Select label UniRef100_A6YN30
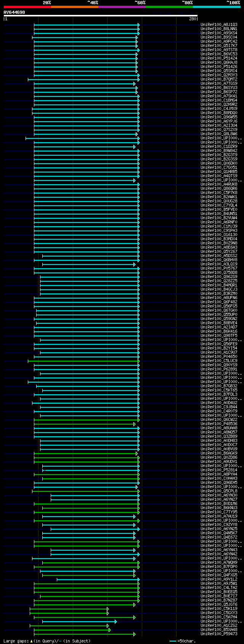244x644 pixels. [219, 495]
